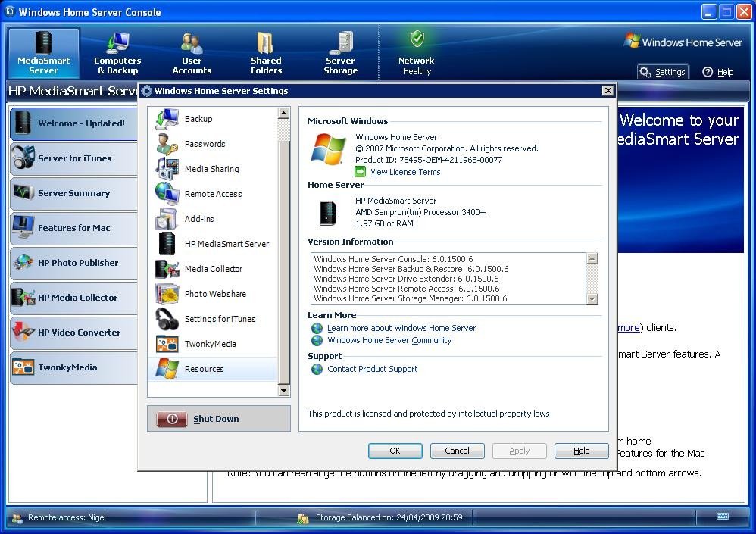
Task: Click the settings list scrollbar up arrow
Action: 283,114
